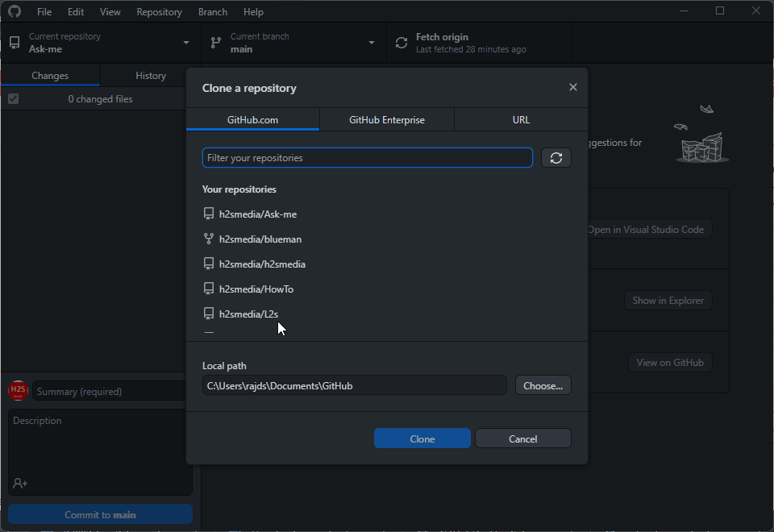This screenshot has height=532, width=774.
Task: Open the History tab
Action: coord(150,75)
